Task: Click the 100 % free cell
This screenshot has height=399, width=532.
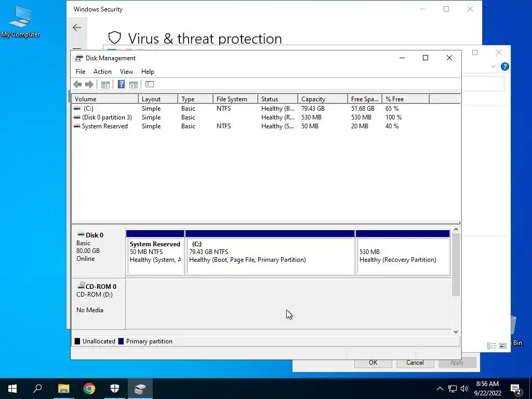Action: 394,117
